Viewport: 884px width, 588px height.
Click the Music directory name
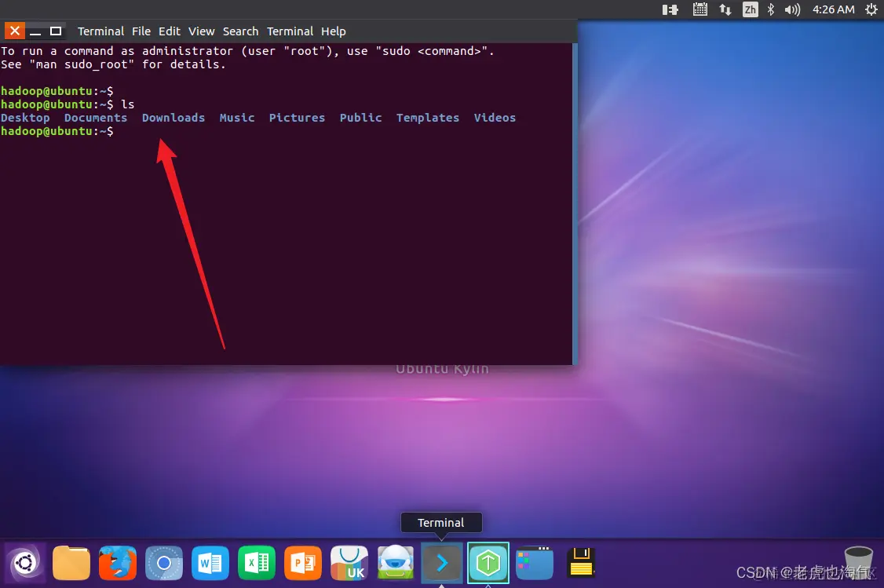[x=237, y=118]
